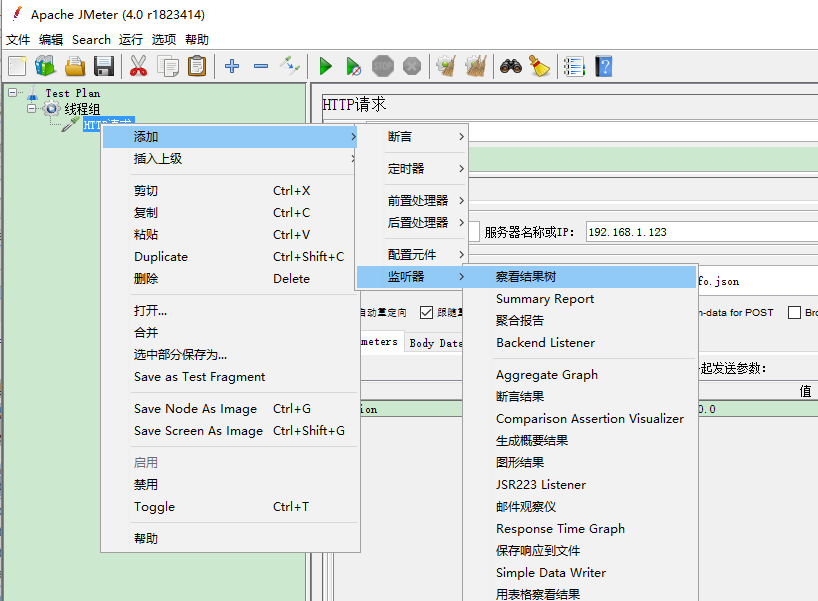Click Save as Test Fragment

click(x=230, y=377)
